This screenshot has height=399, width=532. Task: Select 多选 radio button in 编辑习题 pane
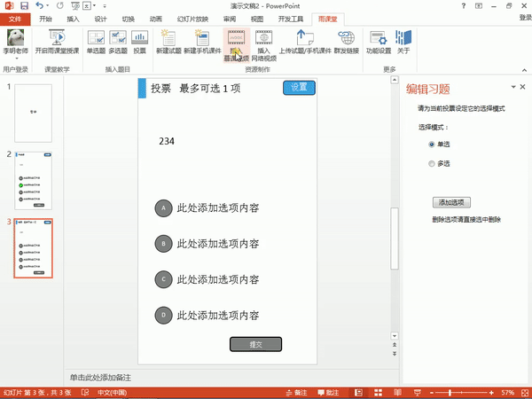(432, 164)
